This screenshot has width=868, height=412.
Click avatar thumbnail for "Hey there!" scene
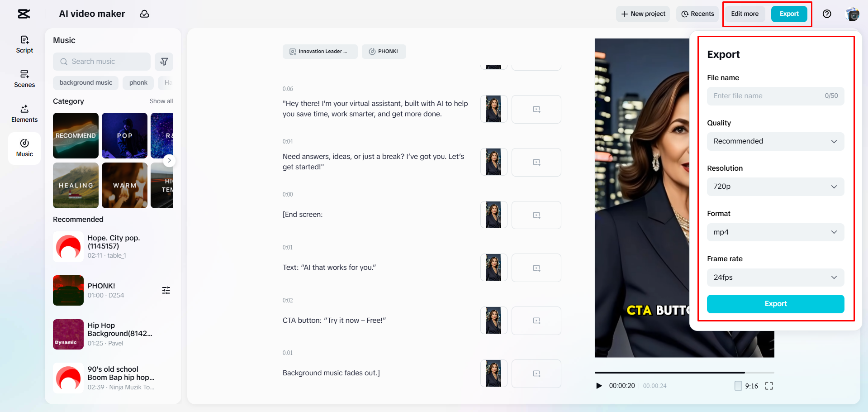pos(494,109)
